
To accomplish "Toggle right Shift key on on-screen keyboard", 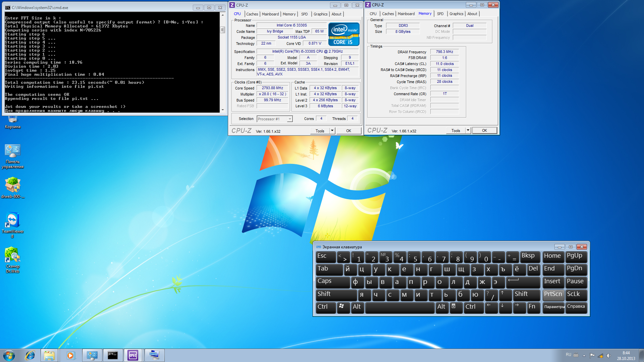I will 527,295.
